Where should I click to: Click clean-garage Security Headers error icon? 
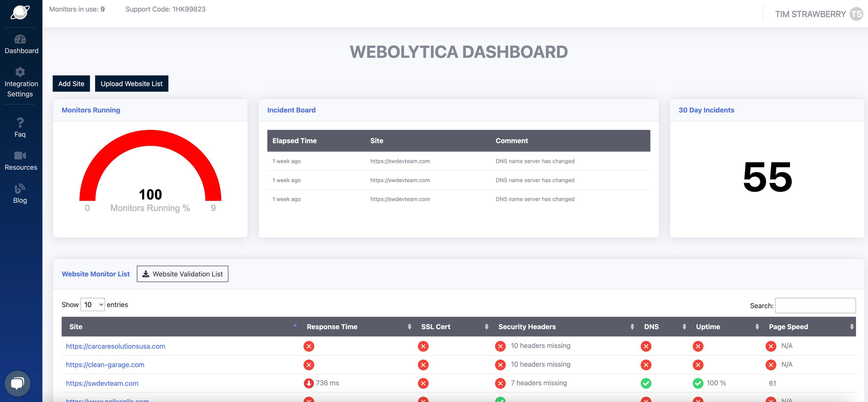tap(500, 365)
